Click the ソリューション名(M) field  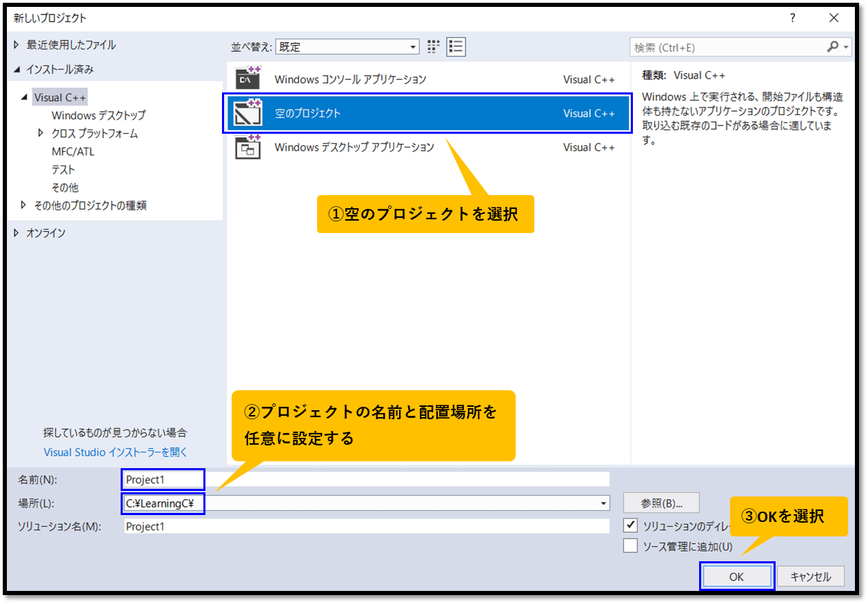click(366, 526)
